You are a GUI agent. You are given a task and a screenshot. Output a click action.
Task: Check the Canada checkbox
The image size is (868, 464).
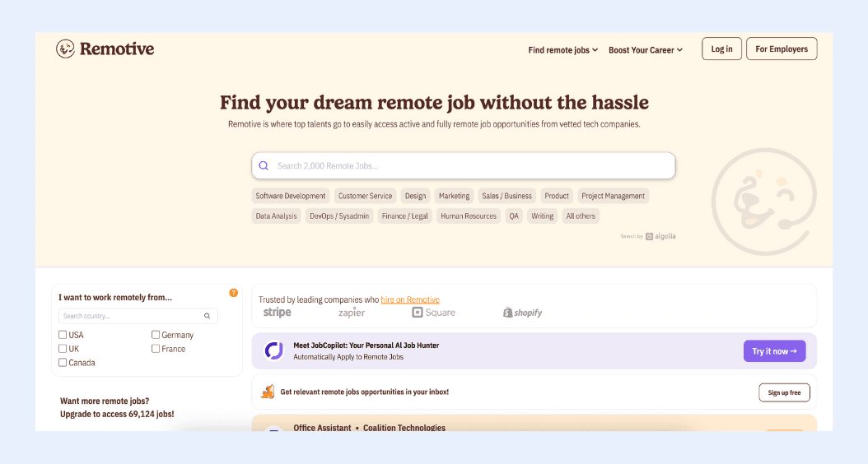click(63, 362)
